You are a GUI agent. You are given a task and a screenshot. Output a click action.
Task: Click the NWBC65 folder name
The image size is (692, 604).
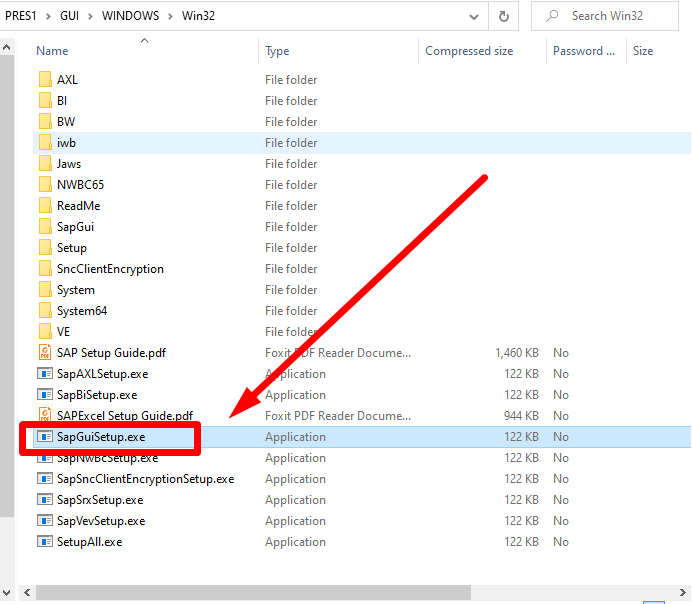coord(80,185)
